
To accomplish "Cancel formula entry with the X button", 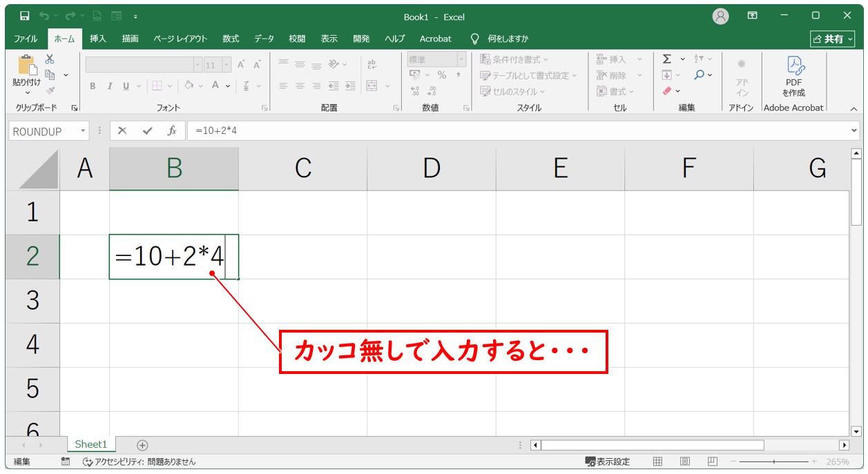I will [x=122, y=131].
